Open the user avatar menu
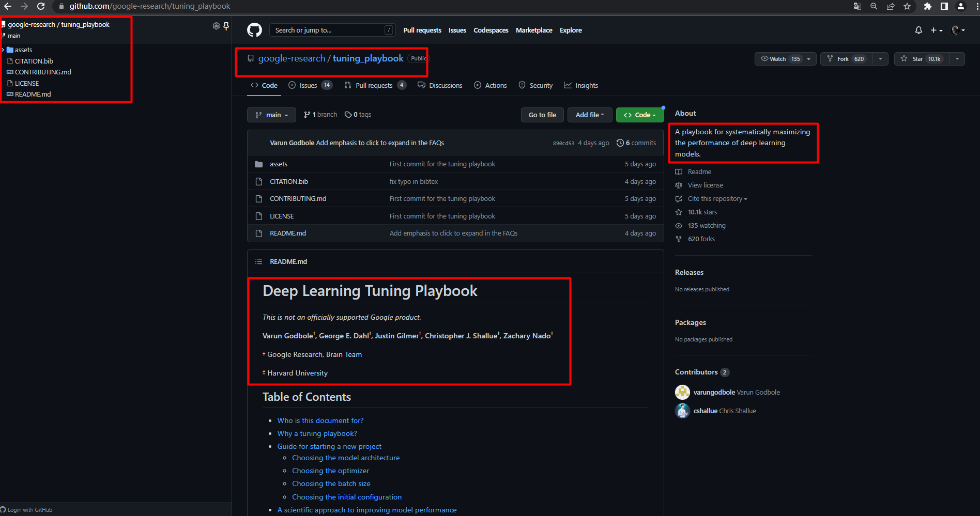The width and height of the screenshot is (980, 516). click(958, 30)
